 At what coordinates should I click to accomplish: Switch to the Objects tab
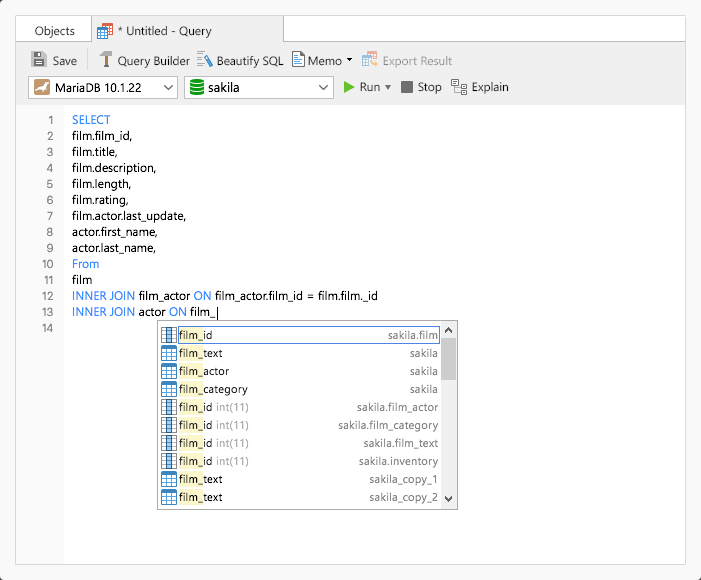55,31
